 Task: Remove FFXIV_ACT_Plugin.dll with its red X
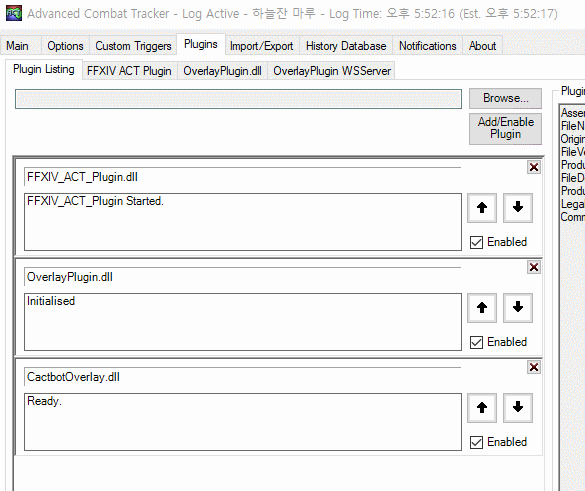point(534,167)
